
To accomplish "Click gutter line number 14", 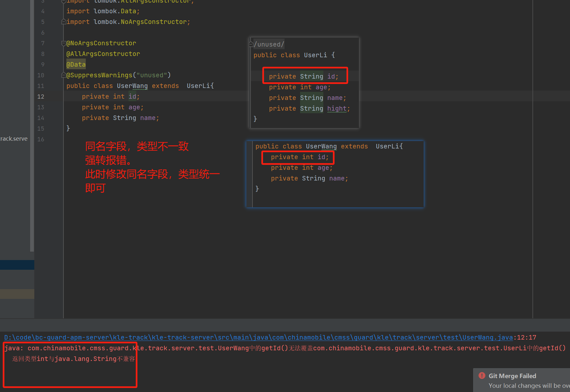I will pyautogui.click(x=41, y=118).
